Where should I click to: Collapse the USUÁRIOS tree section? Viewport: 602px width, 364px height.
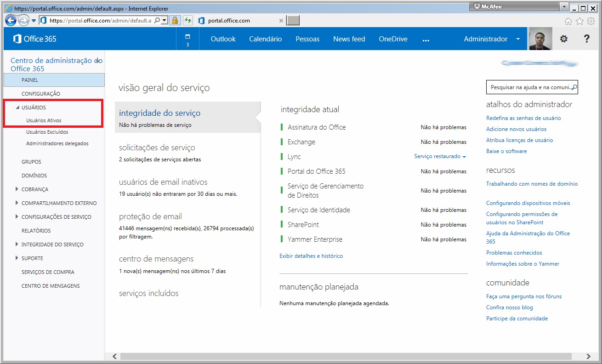17,108
